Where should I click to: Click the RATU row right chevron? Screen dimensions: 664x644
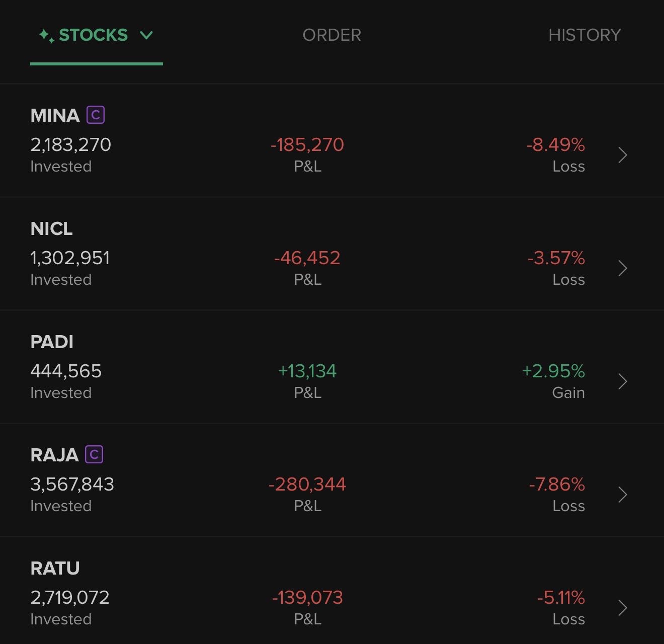tap(623, 608)
